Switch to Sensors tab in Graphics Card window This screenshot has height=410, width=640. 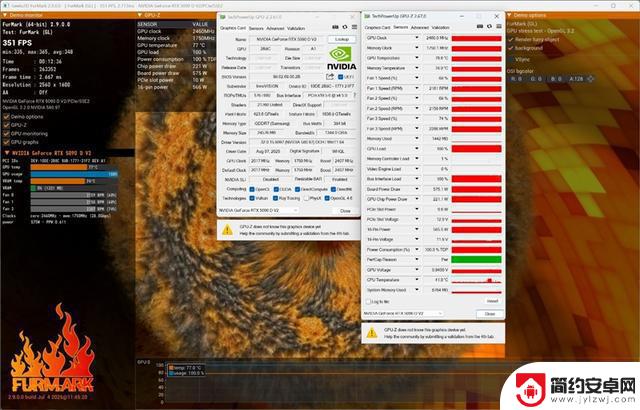pyautogui.click(x=256, y=29)
